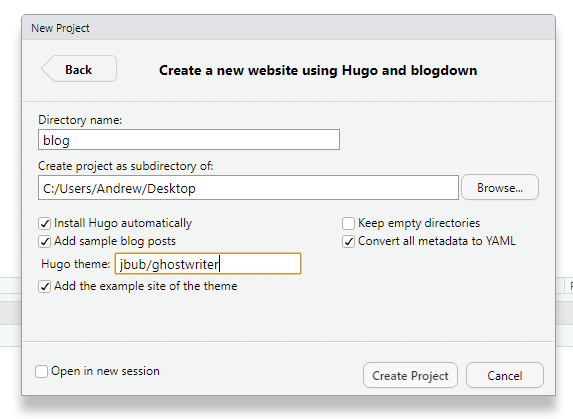Cancel the New Project dialog

click(505, 375)
